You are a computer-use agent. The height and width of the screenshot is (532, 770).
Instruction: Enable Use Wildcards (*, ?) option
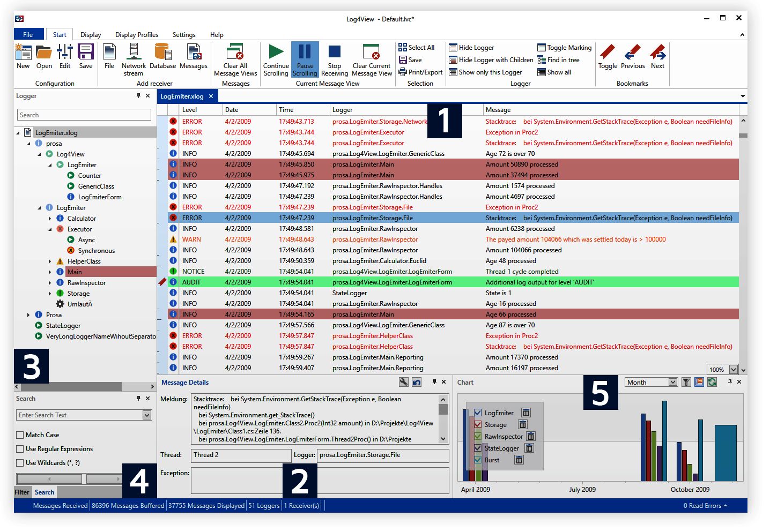point(20,462)
